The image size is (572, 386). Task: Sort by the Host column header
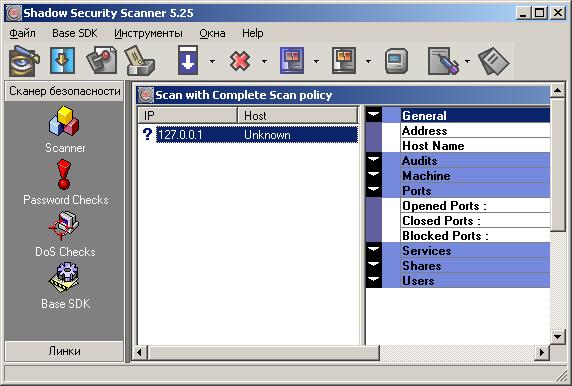[297, 116]
